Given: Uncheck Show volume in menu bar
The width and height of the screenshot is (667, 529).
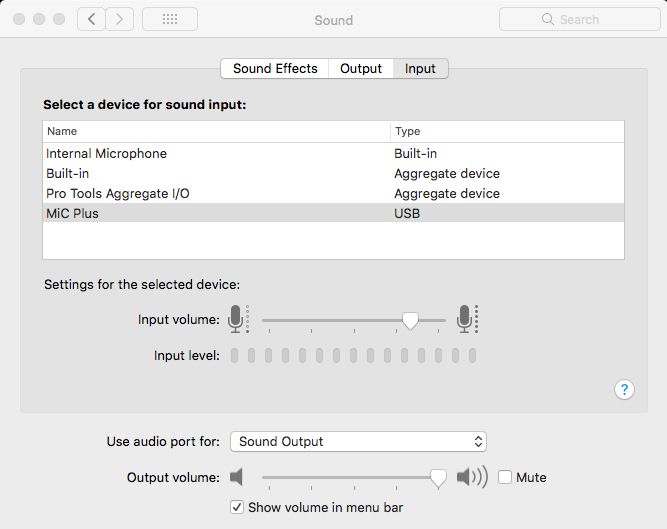Looking at the screenshot, I should pyautogui.click(x=237, y=507).
